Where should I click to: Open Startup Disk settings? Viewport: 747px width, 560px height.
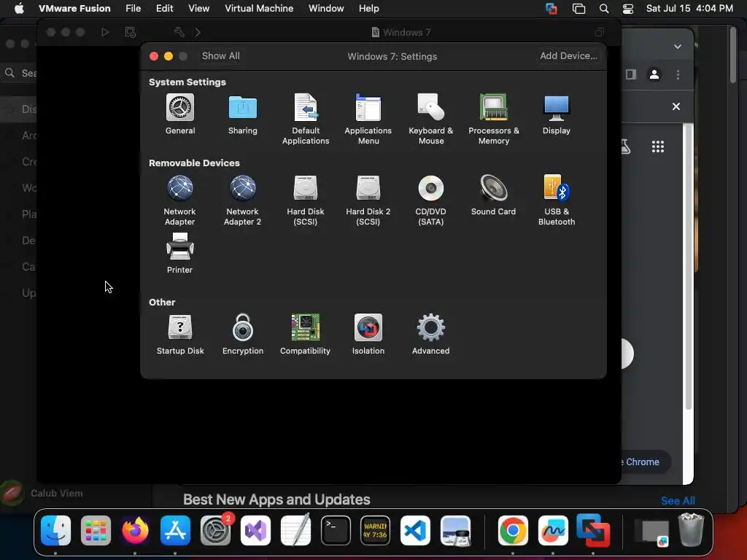[180, 334]
